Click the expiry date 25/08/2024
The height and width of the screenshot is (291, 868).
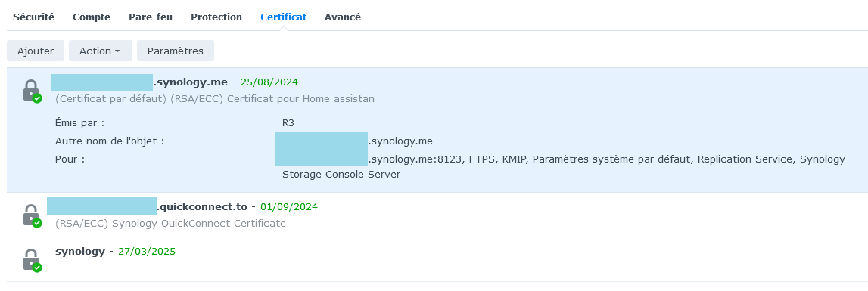click(x=269, y=82)
